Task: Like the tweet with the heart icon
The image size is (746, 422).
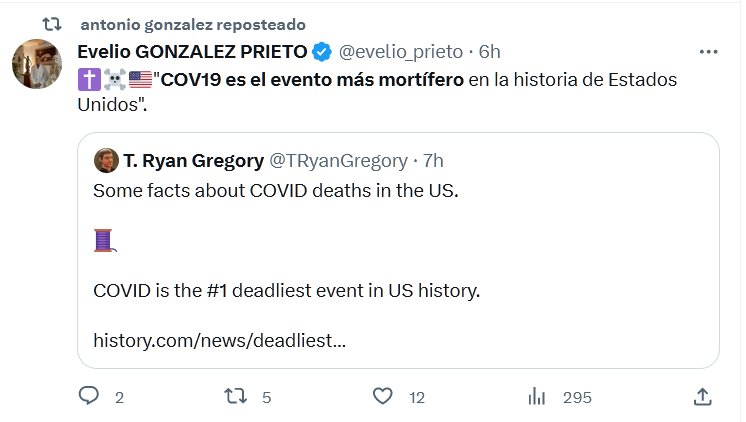Action: [383, 397]
